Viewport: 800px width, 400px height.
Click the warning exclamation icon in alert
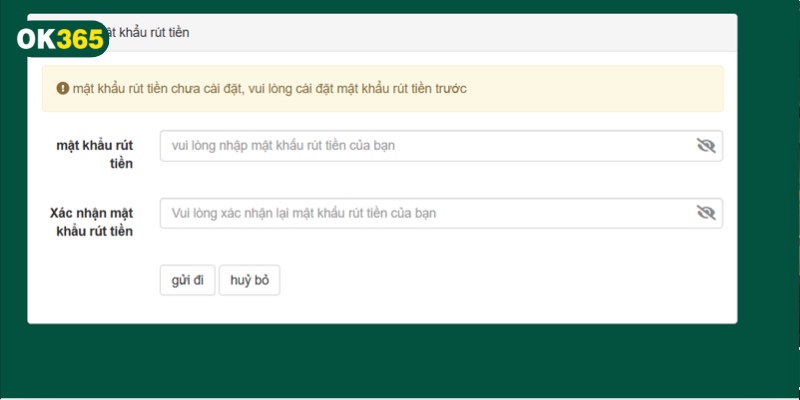click(x=62, y=88)
